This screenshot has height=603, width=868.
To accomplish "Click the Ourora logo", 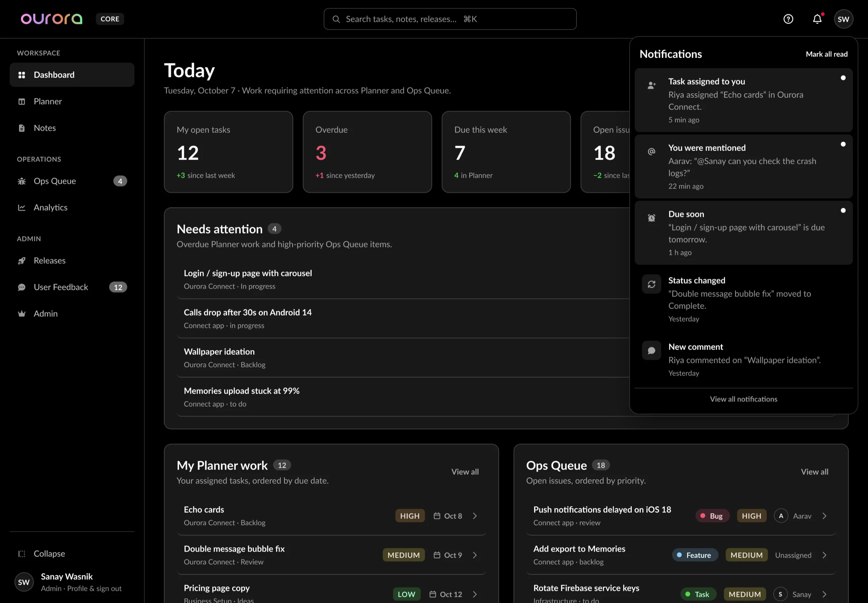I will (51, 19).
